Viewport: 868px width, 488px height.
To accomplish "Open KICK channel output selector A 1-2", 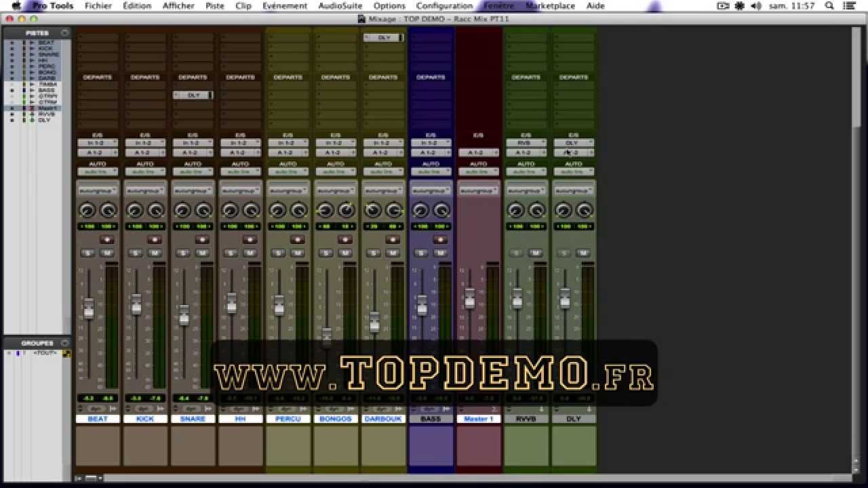I will [145, 152].
